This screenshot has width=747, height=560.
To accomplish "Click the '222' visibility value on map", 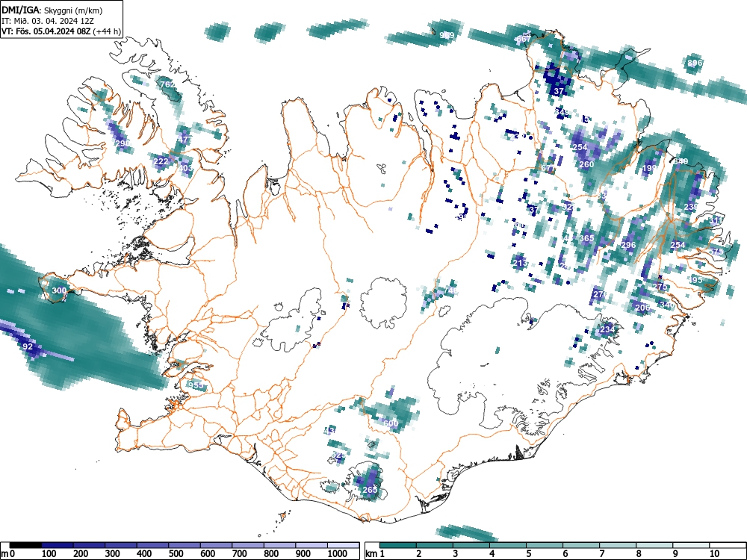I will [x=161, y=161].
